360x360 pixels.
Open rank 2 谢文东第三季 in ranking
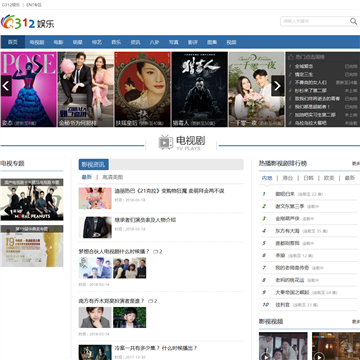coord(289,206)
